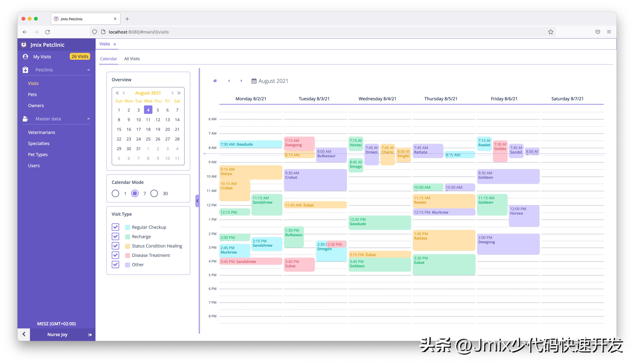Screen dimensions: 634x364
Task: Collapse the sidebar with the bottom-left arrow
Action: coord(24,334)
